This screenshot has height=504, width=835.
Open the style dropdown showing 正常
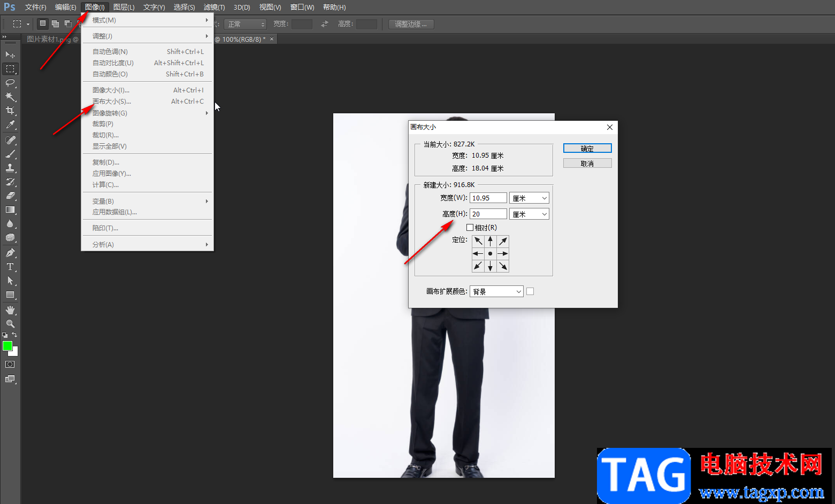(x=245, y=24)
